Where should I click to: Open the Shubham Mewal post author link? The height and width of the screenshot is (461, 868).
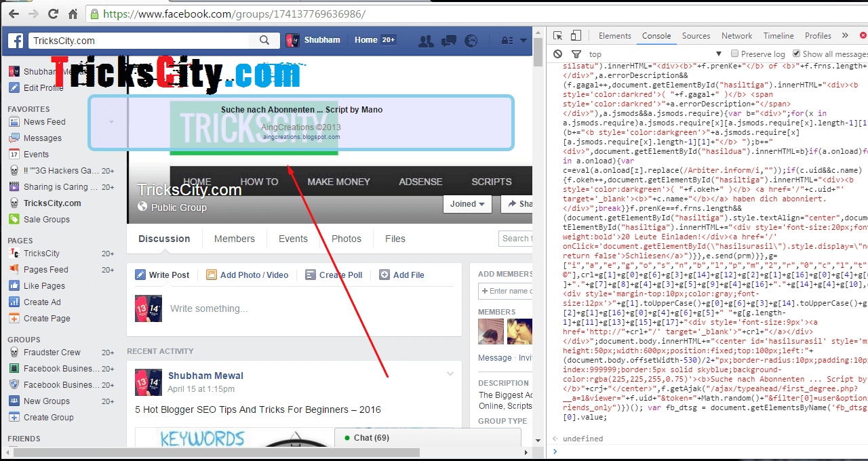click(x=206, y=376)
